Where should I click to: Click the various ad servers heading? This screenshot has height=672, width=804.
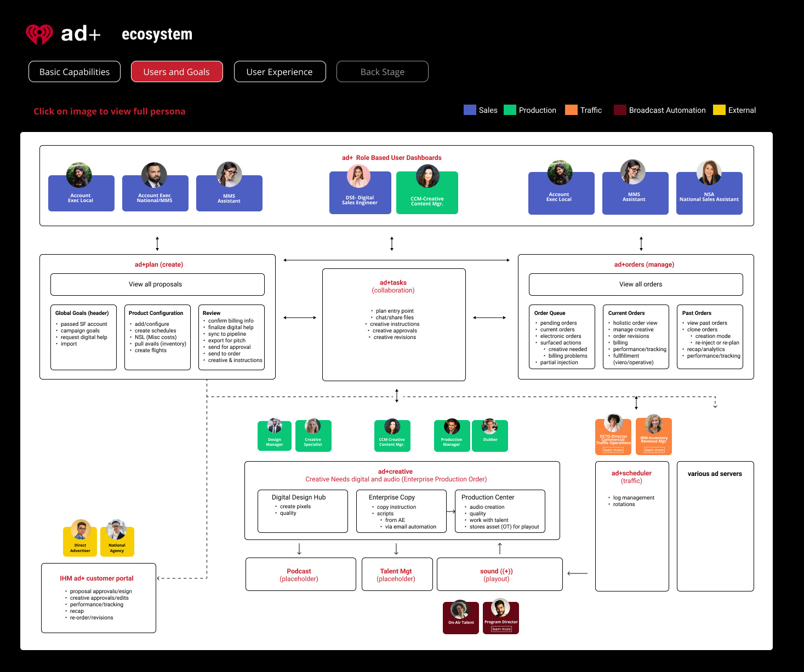(715, 474)
